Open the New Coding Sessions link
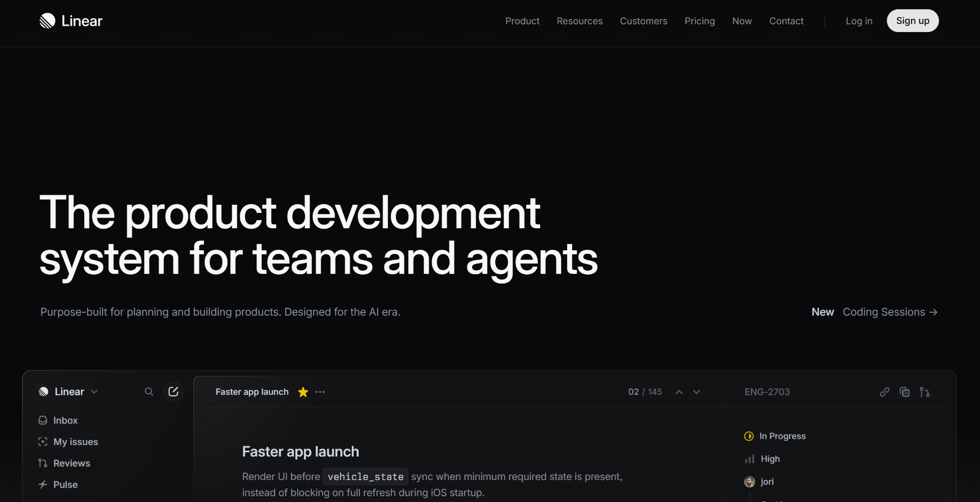This screenshot has height=502, width=980. (x=875, y=312)
